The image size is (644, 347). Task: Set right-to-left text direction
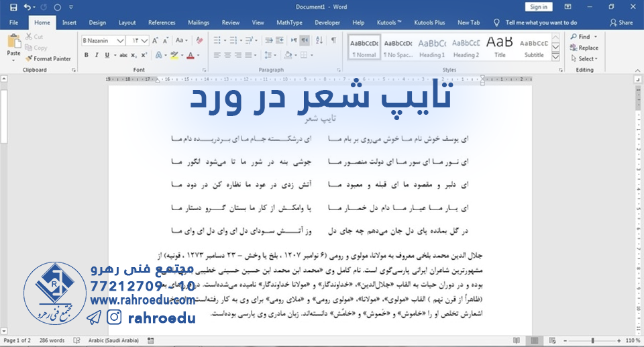pos(305,40)
